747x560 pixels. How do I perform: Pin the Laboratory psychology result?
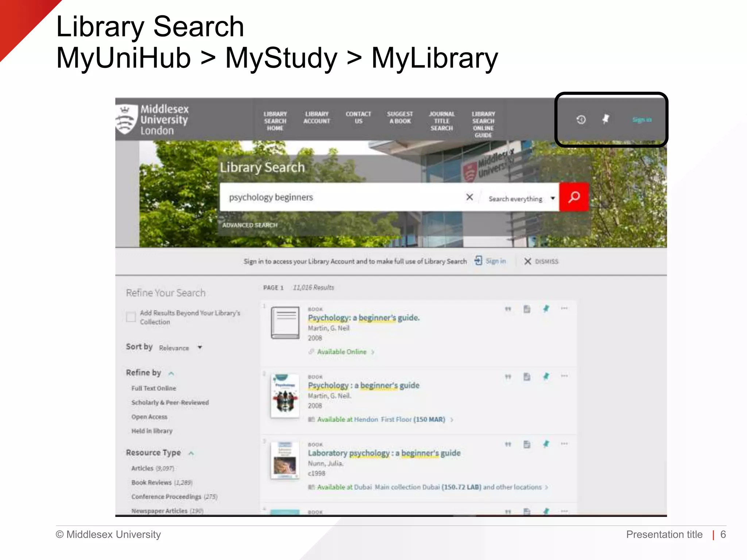click(546, 444)
